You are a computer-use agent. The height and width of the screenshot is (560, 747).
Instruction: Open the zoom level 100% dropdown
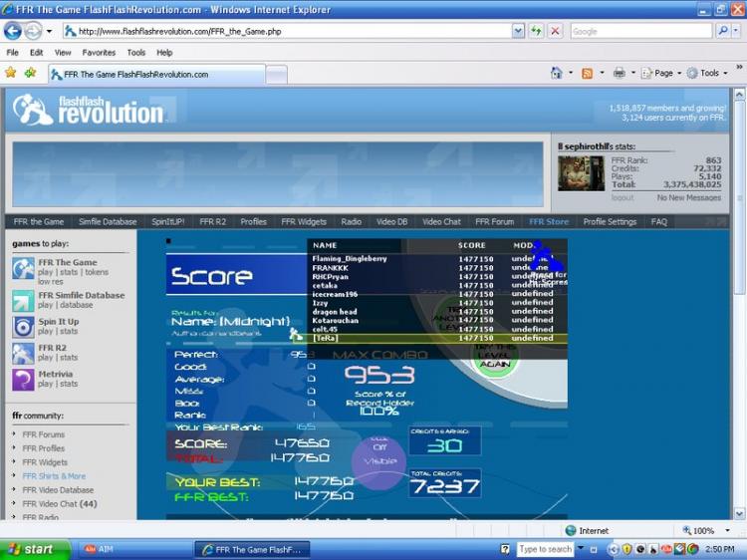(x=727, y=531)
